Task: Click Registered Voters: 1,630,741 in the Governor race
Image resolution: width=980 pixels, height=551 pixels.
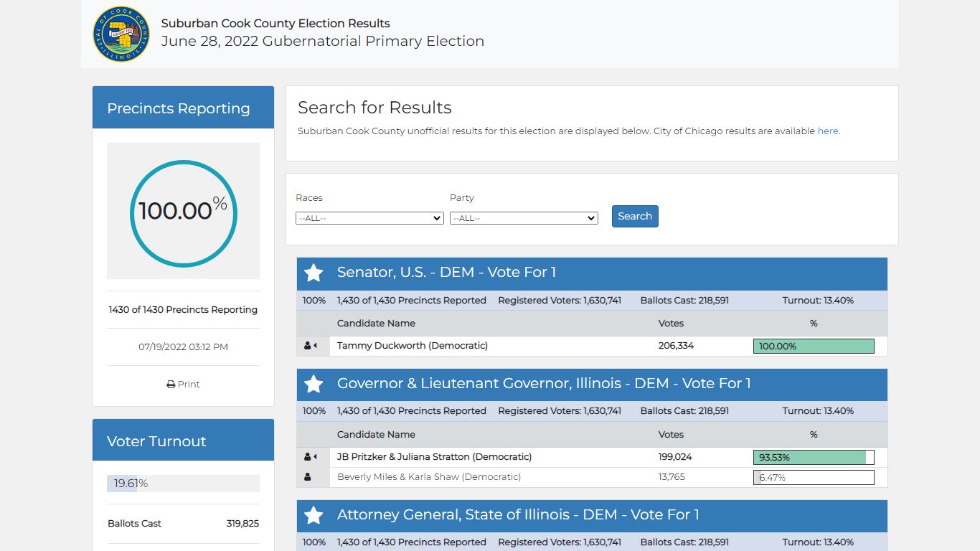Action: [x=560, y=411]
